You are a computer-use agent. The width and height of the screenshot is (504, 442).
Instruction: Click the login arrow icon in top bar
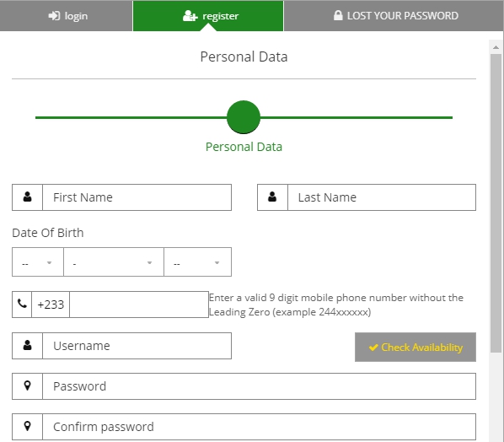click(x=54, y=16)
